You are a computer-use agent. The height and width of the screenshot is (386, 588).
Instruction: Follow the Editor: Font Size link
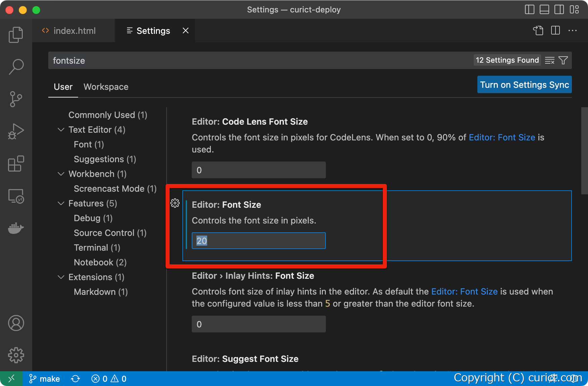[x=502, y=137]
